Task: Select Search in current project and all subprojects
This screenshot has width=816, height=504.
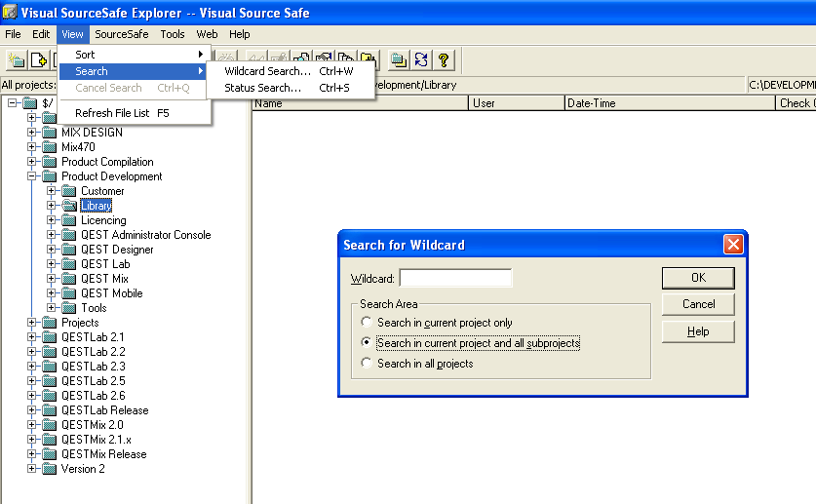Action: click(x=367, y=343)
